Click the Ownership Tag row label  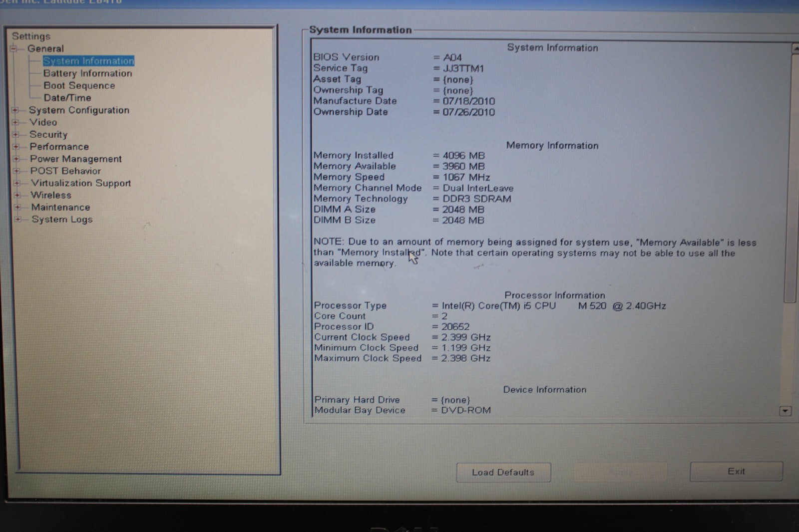pyautogui.click(x=348, y=90)
